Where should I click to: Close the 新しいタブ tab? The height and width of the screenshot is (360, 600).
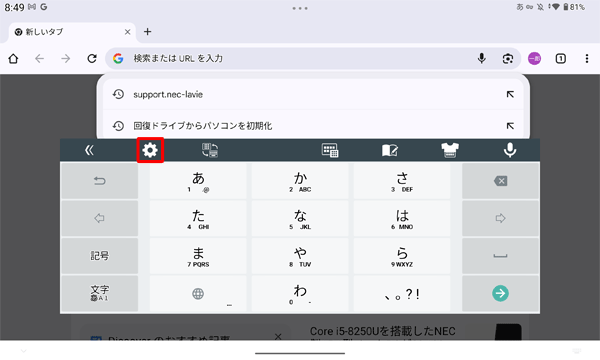127,32
